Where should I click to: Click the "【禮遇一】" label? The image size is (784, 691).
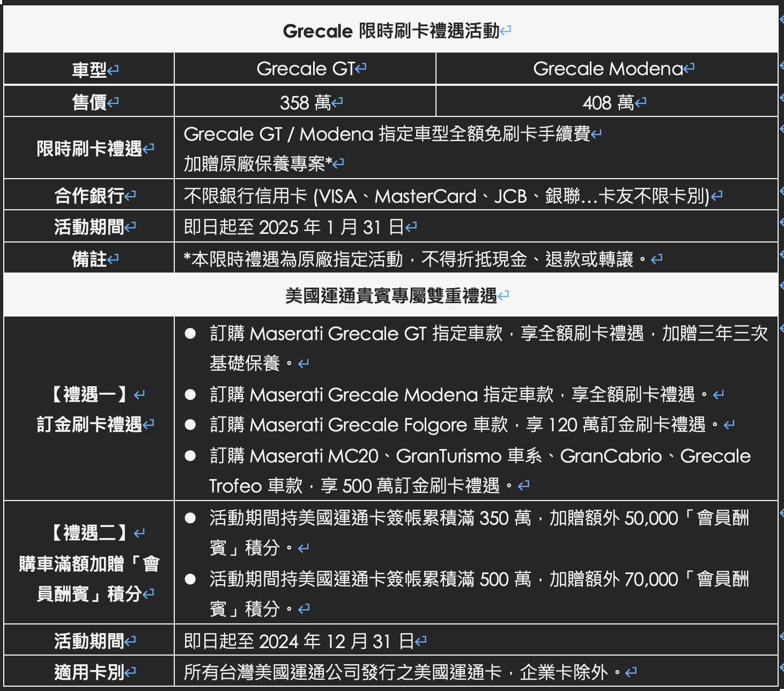[89, 395]
